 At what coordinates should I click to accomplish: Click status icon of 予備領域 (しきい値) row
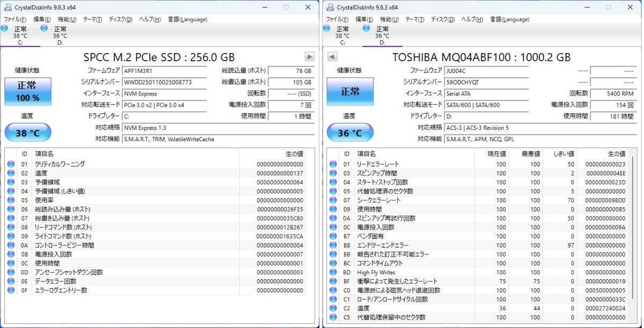[11, 191]
